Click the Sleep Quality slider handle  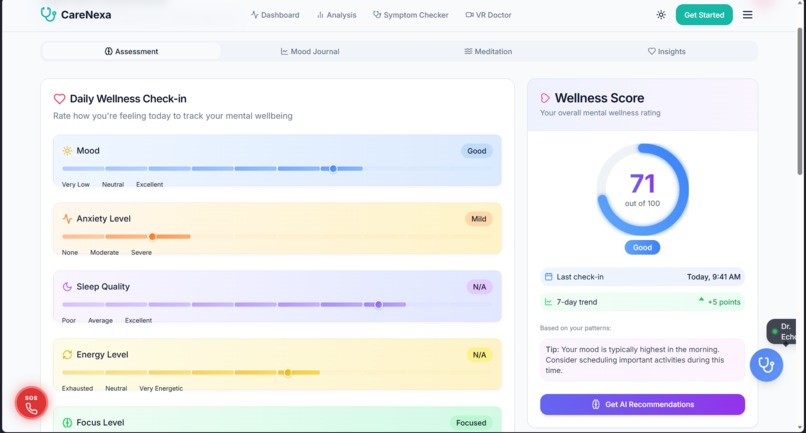tap(378, 304)
